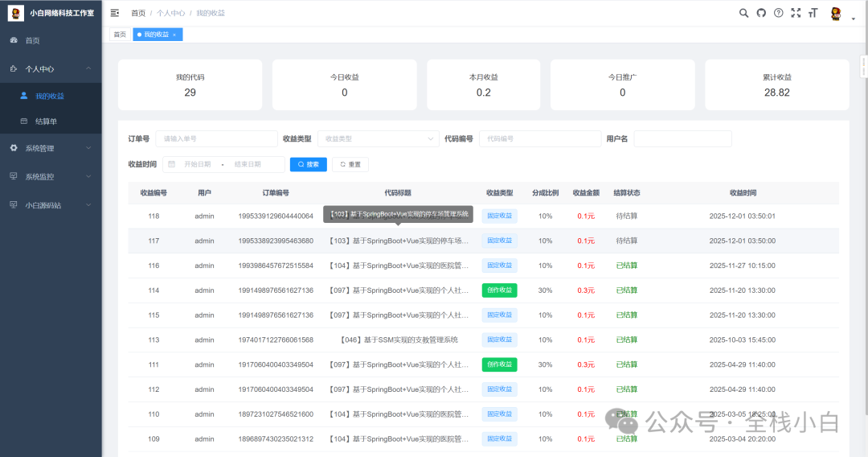This screenshot has width=868, height=457.
Task: Click the blue 搜索 button
Action: 309,164
